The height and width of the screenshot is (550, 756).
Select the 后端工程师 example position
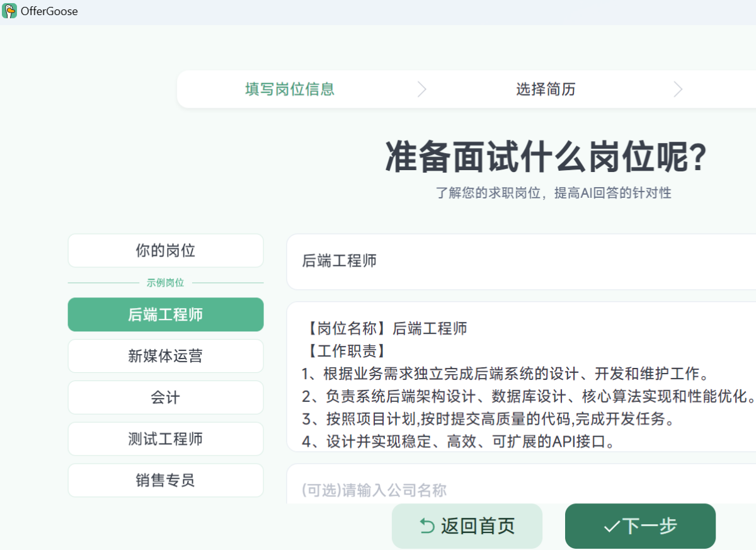coord(165,314)
